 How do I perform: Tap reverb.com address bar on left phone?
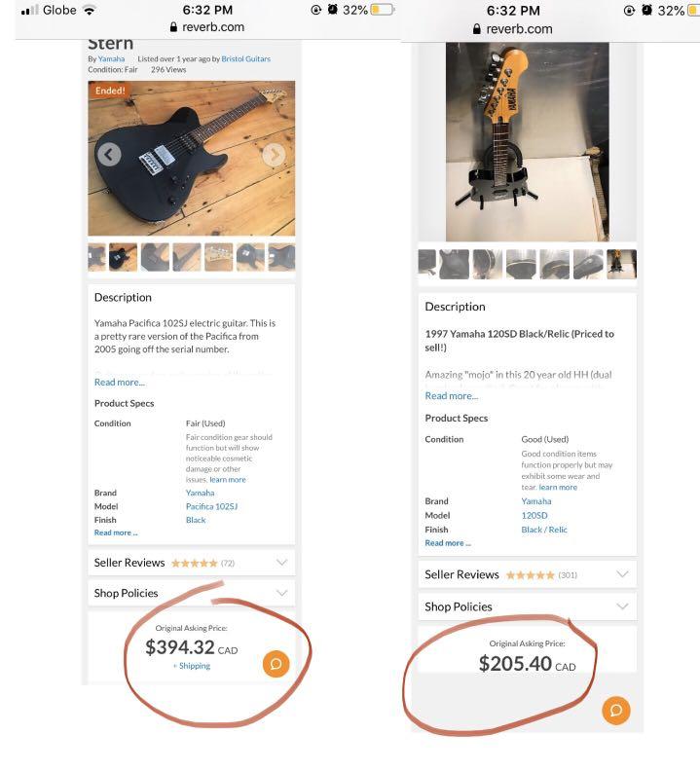tap(207, 27)
